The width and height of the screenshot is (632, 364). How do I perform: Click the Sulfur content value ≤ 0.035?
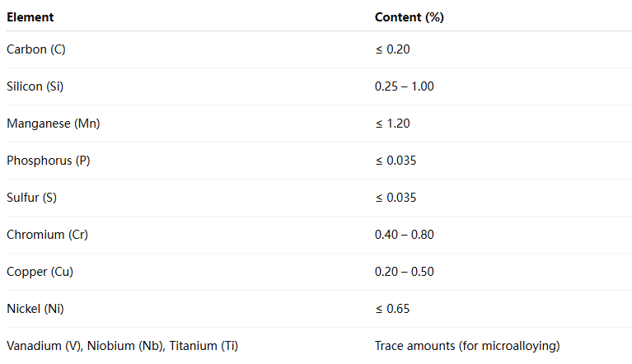coord(396,198)
